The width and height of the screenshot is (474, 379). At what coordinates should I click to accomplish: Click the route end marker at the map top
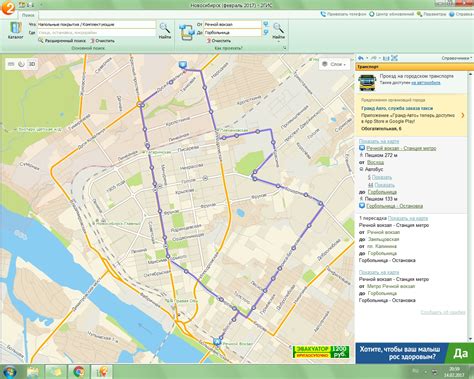click(x=182, y=64)
